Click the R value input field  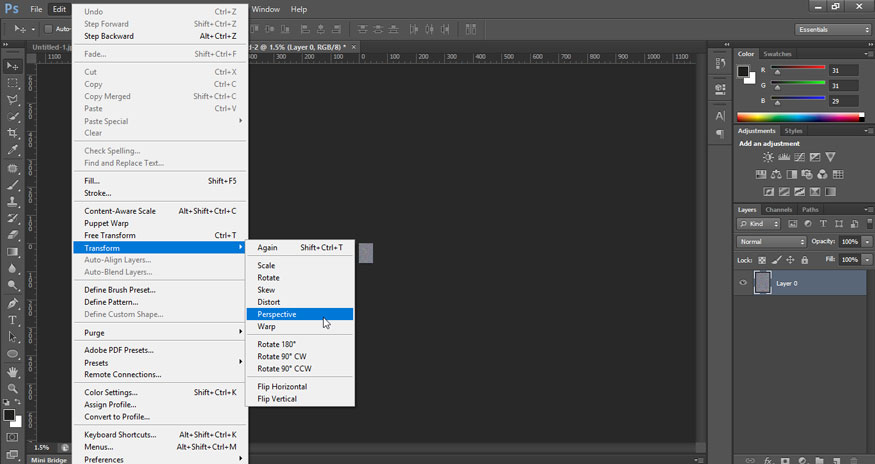coord(843,70)
